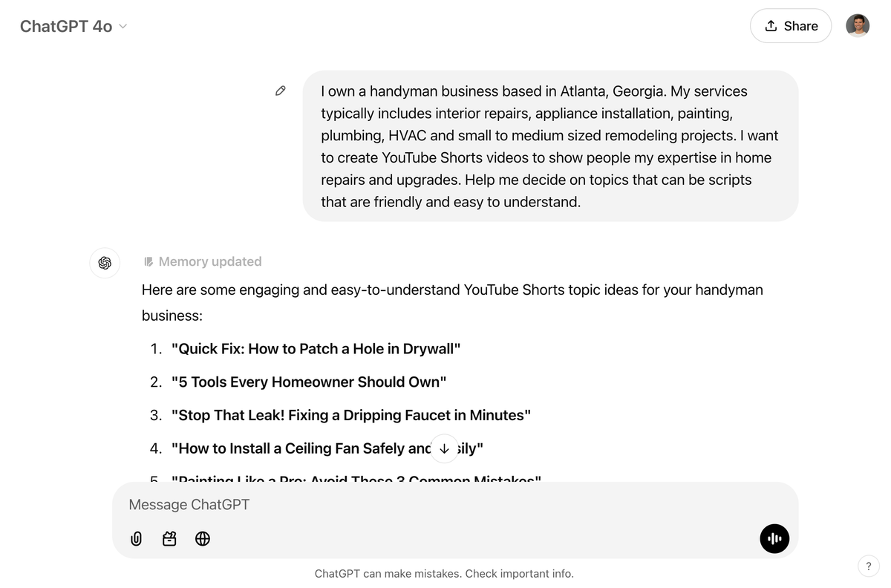
Task: Click the memory icon next to Memory updated
Action: (x=148, y=261)
